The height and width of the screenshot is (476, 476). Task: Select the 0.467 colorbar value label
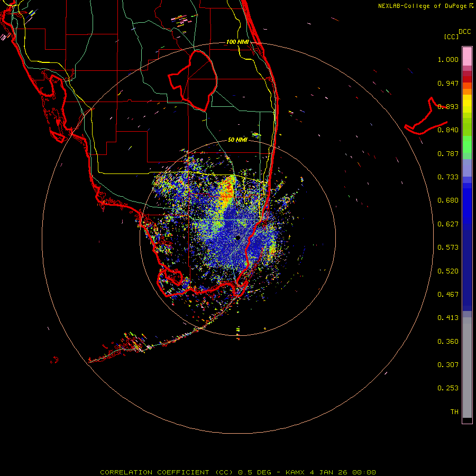[448, 295]
